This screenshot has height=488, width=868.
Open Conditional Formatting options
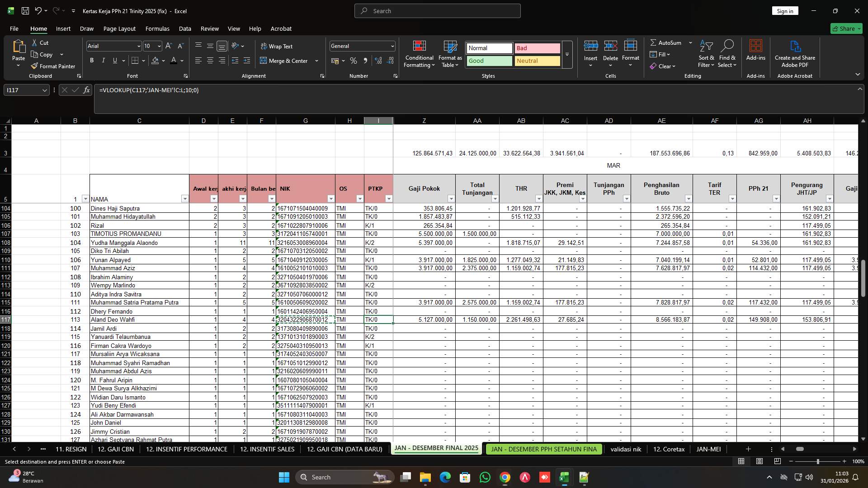[419, 53]
